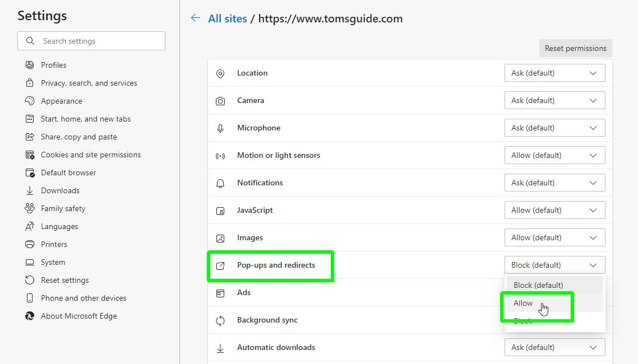Select the Microphone icon

(x=220, y=128)
